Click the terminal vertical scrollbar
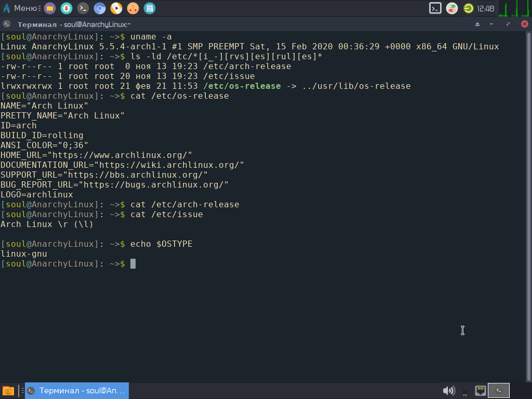 point(528,206)
